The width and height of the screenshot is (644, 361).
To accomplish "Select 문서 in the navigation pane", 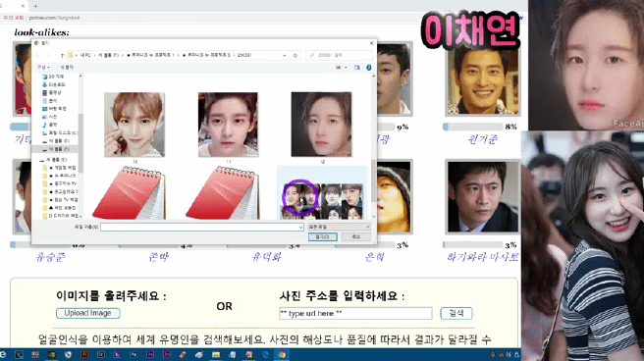I will click(x=50, y=100).
